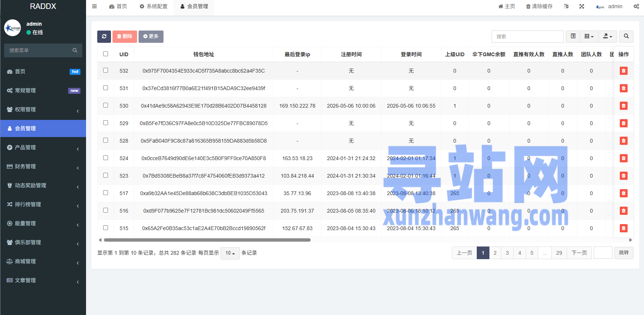The width and height of the screenshot is (644, 315).
Task: Switch to the 系统配置 top tab
Action: tap(153, 6)
